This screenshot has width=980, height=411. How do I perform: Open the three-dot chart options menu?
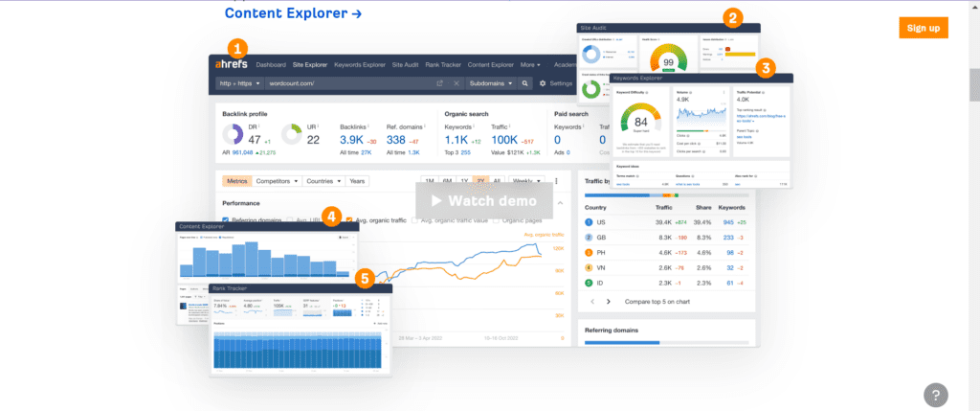(x=556, y=180)
